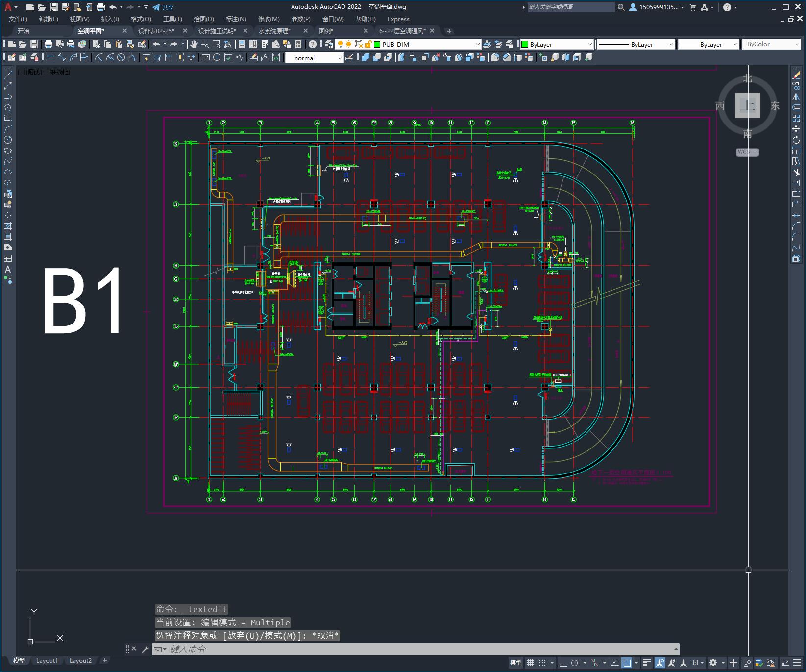Click the Array tool in modify toolbar
Image resolution: width=806 pixels, height=672 pixels.
[x=796, y=118]
